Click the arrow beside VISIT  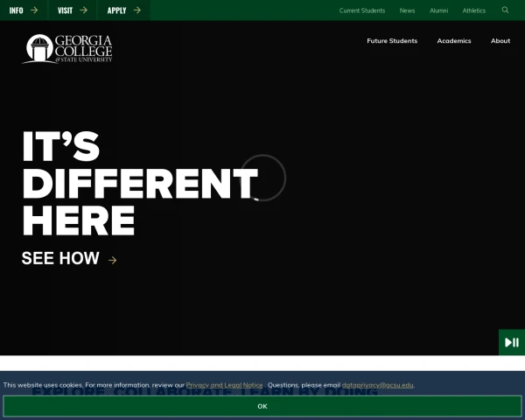click(83, 10)
